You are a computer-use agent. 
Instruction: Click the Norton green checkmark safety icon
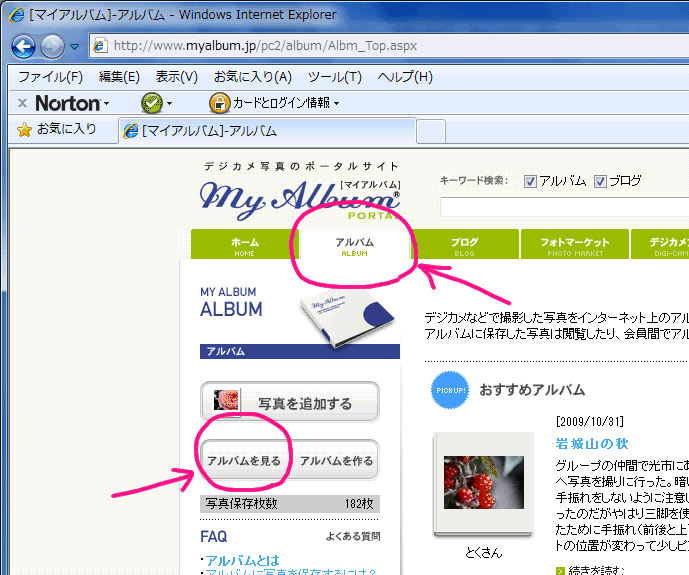click(x=152, y=103)
